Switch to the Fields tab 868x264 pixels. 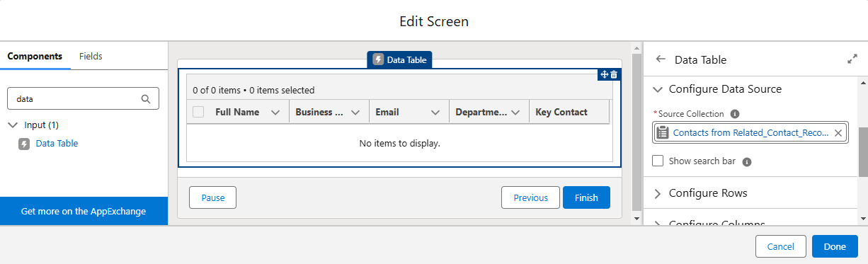coord(91,56)
